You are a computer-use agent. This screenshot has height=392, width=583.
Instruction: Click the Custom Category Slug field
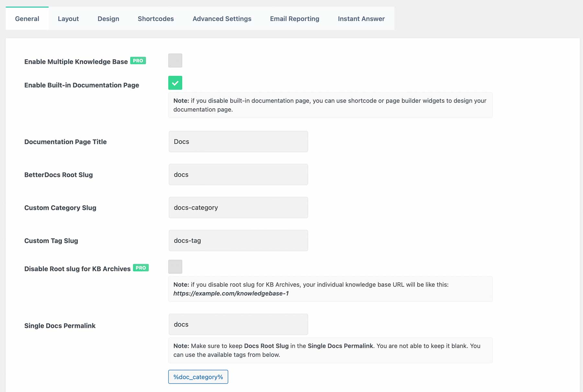238,207
